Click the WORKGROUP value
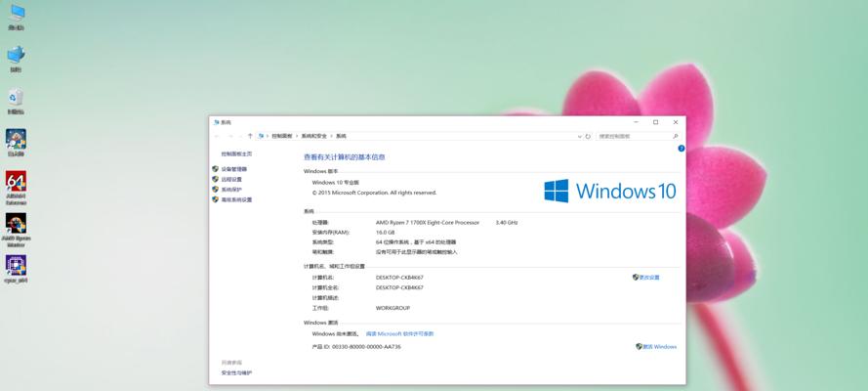The image size is (868, 391). 393,308
